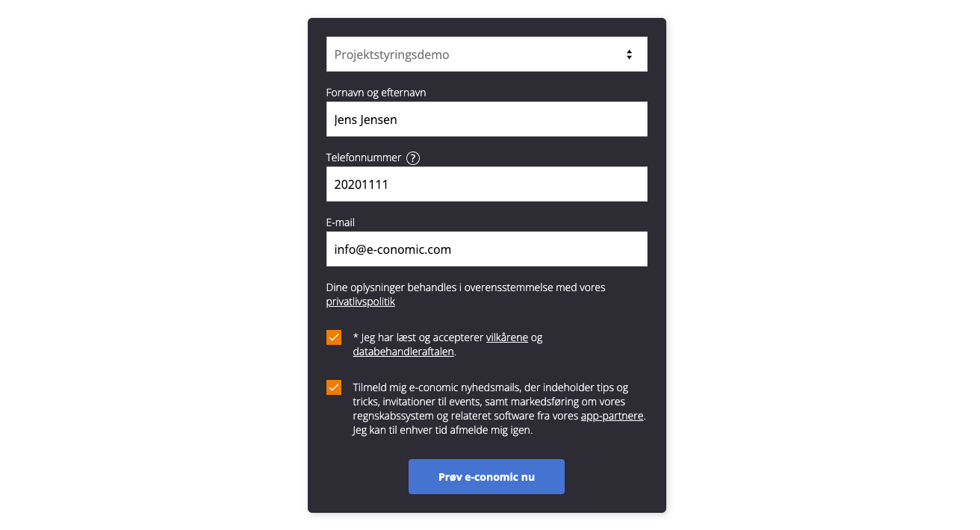This screenshot has height=530, width=980.
Task: Click the up-down arrows in the demo selector
Action: [x=629, y=54]
